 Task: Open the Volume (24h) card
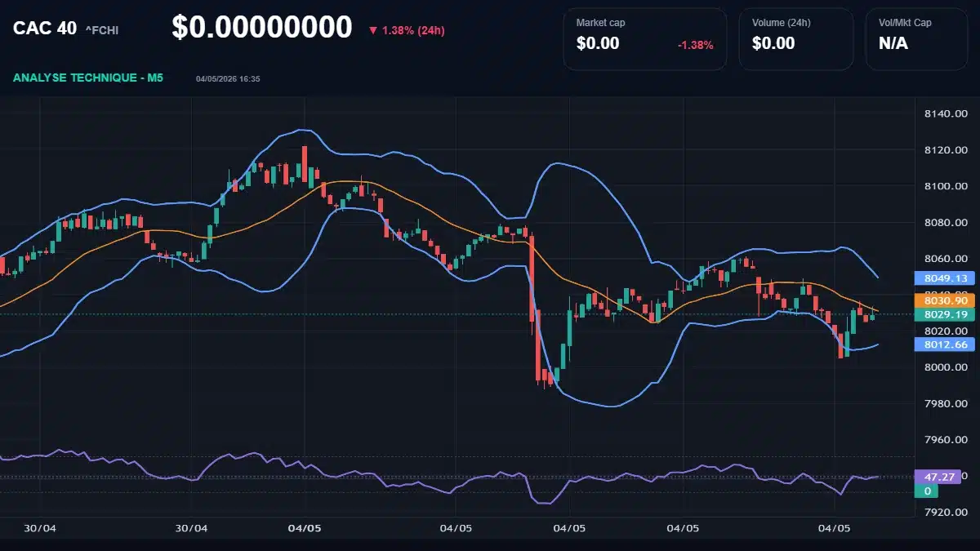(x=795, y=39)
